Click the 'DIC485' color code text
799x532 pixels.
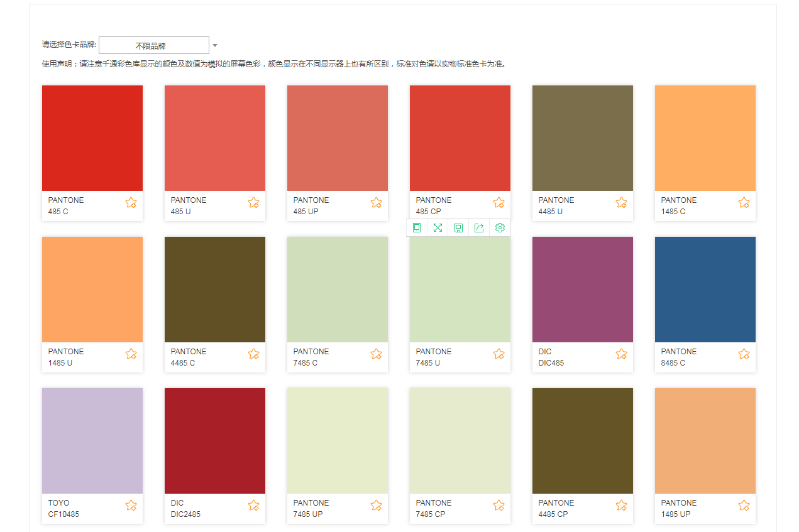pos(551,363)
